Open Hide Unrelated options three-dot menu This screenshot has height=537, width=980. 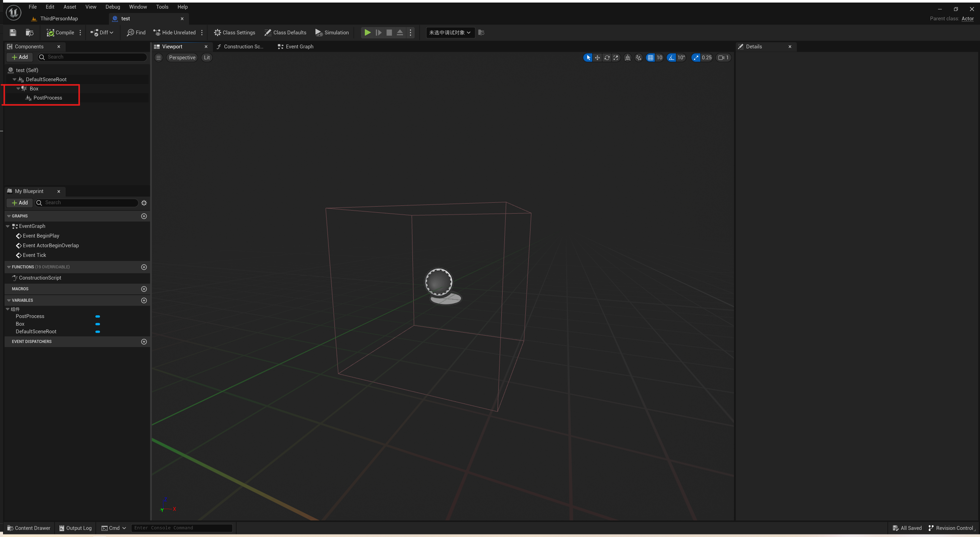point(202,33)
